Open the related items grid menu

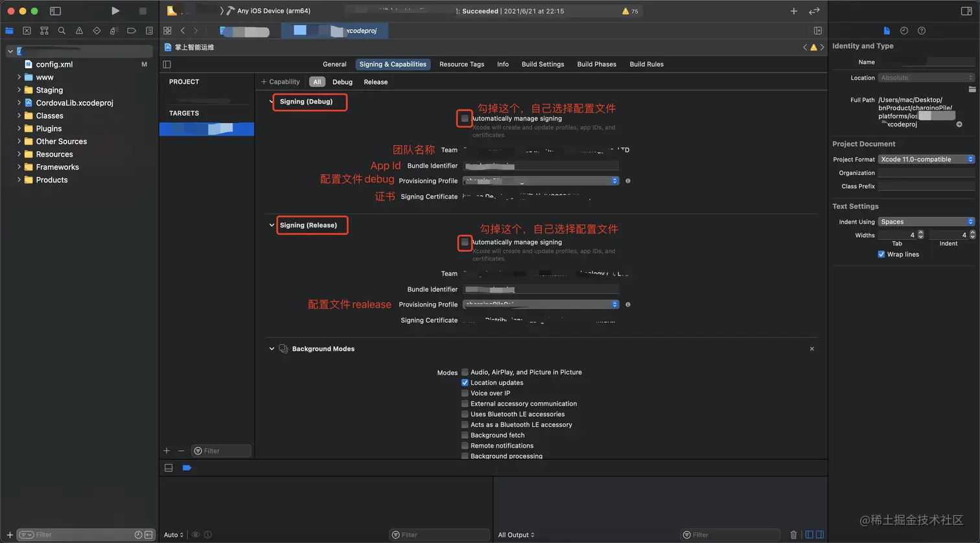[x=167, y=30]
